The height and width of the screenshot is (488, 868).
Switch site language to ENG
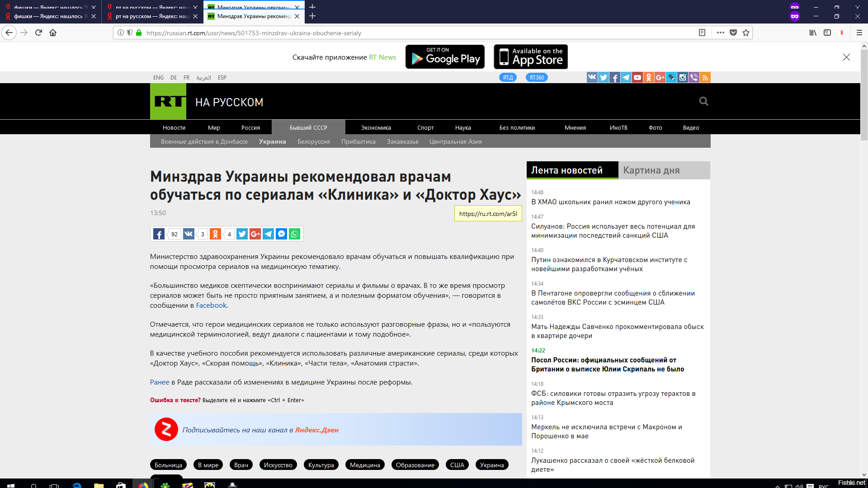coord(158,77)
